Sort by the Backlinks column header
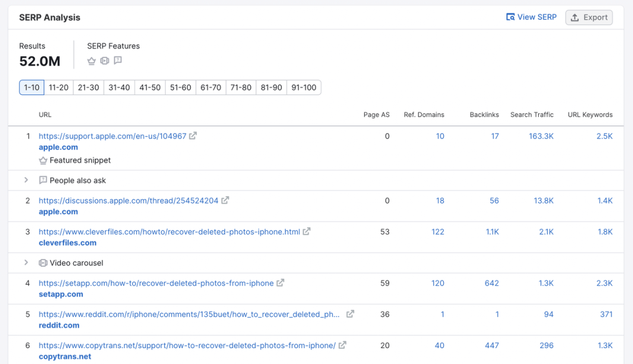 (x=484, y=115)
